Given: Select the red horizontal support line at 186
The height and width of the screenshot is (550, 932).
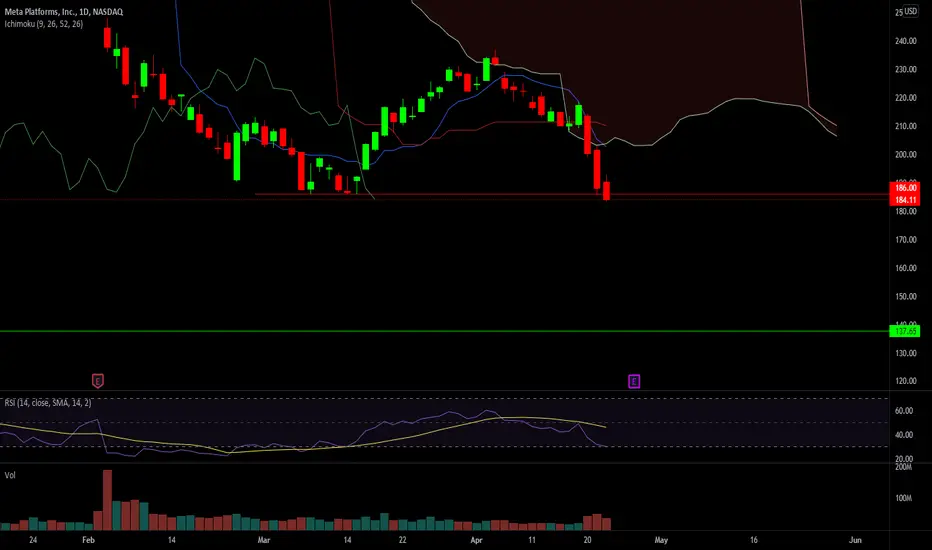Looking at the screenshot, I should (x=571, y=194).
